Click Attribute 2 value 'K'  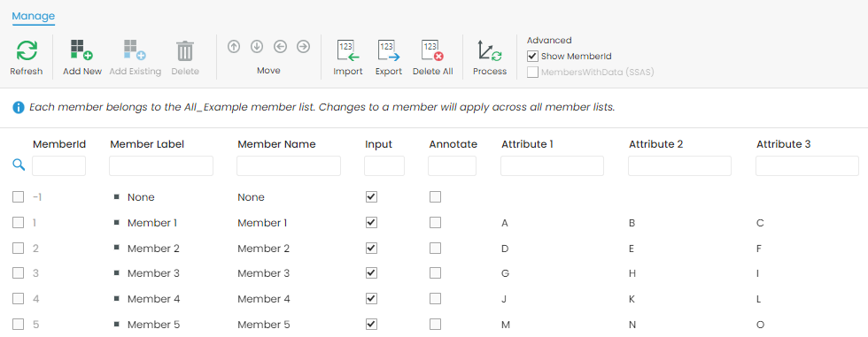pos(632,299)
